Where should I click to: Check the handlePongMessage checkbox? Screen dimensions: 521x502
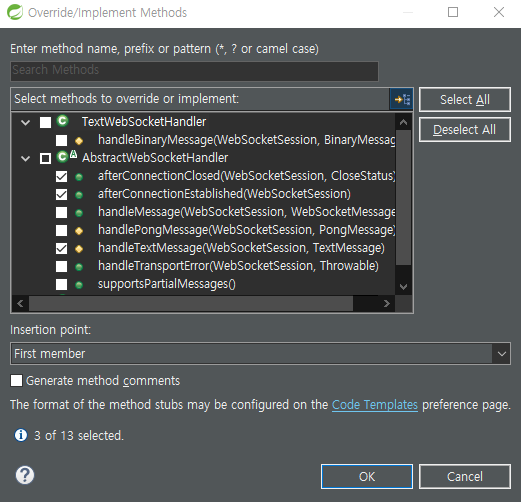(x=61, y=230)
